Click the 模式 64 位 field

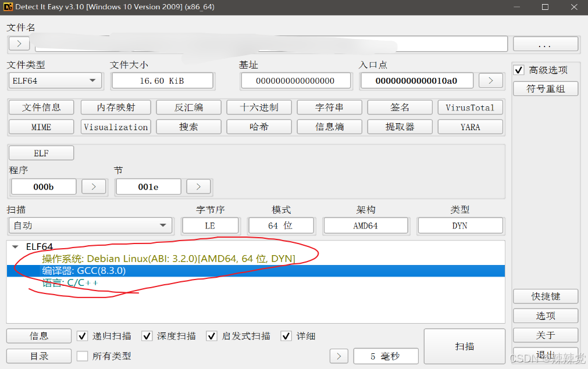point(281,225)
